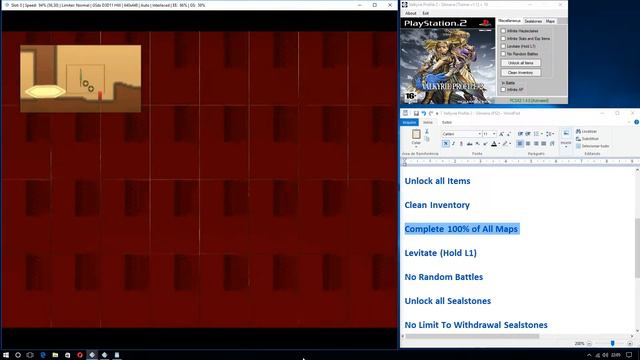Image resolution: width=640 pixels, height=360 pixels.
Task: Enable Infinite Stats and Exp Items checkbox
Action: click(x=503, y=38)
